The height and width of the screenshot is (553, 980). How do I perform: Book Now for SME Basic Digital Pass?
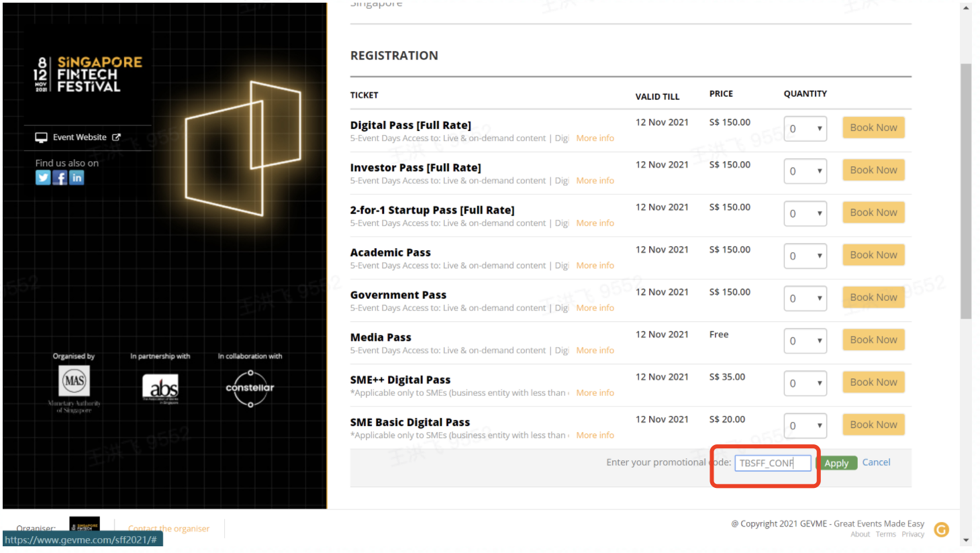click(x=873, y=424)
